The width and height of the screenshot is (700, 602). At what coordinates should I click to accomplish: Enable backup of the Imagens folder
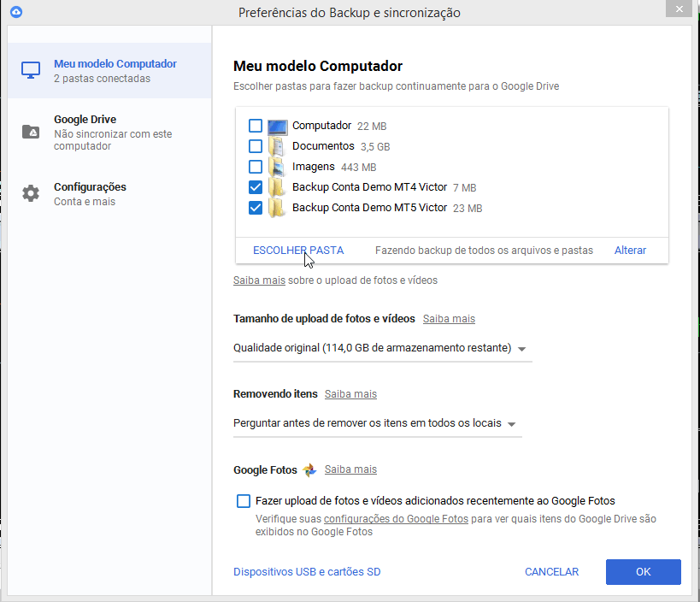click(256, 167)
